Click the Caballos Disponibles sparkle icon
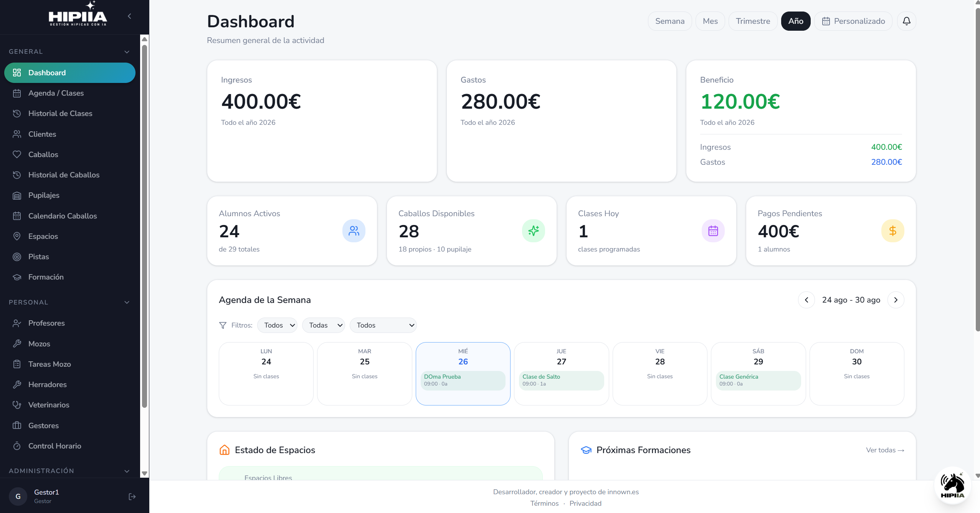 [x=533, y=231]
